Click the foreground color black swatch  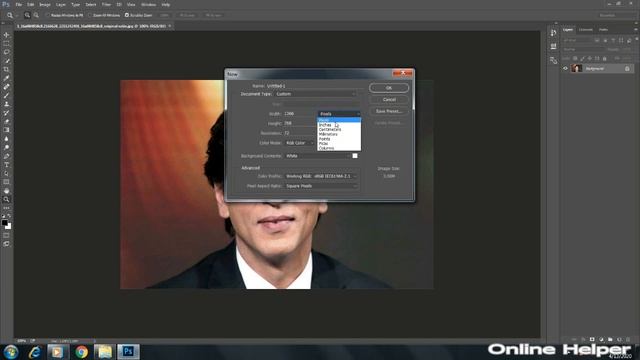click(x=4, y=223)
